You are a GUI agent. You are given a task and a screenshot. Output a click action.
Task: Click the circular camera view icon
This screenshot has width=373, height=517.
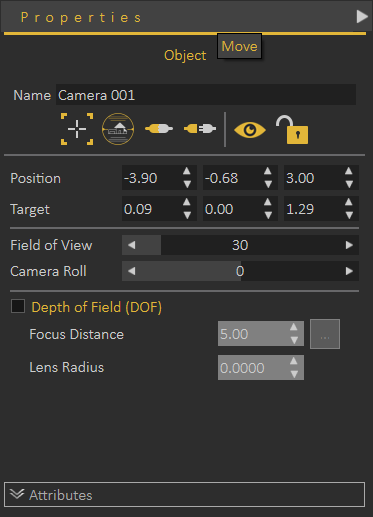118,129
